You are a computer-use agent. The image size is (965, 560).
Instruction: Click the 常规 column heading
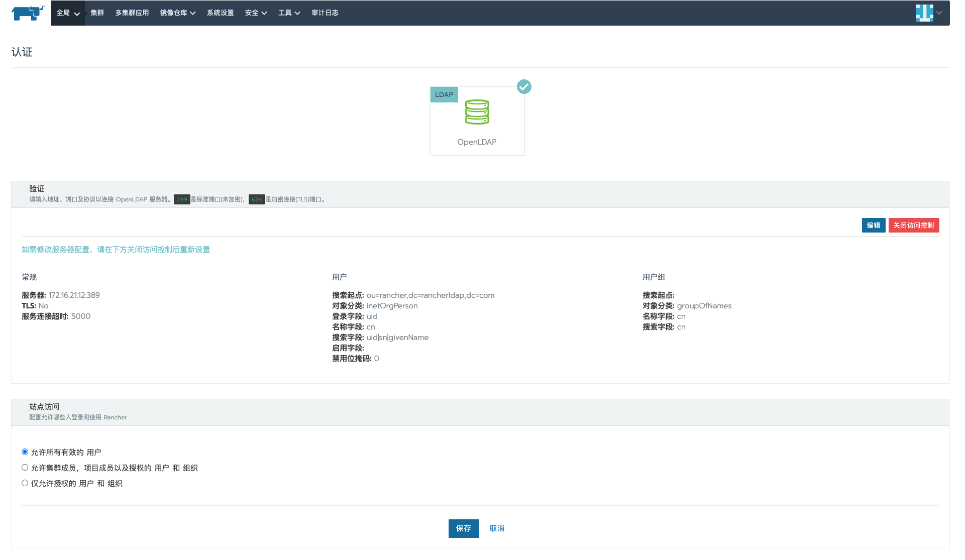29,277
